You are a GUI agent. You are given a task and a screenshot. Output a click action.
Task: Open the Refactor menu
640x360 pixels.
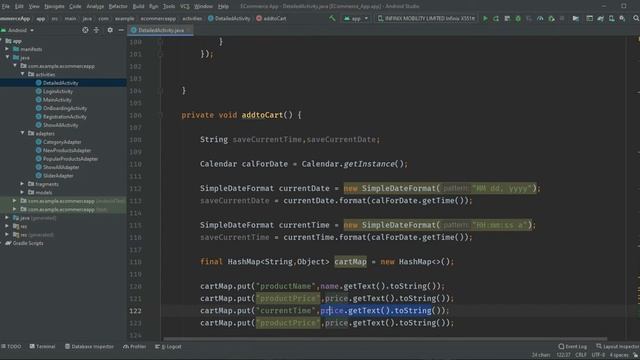[118, 6]
